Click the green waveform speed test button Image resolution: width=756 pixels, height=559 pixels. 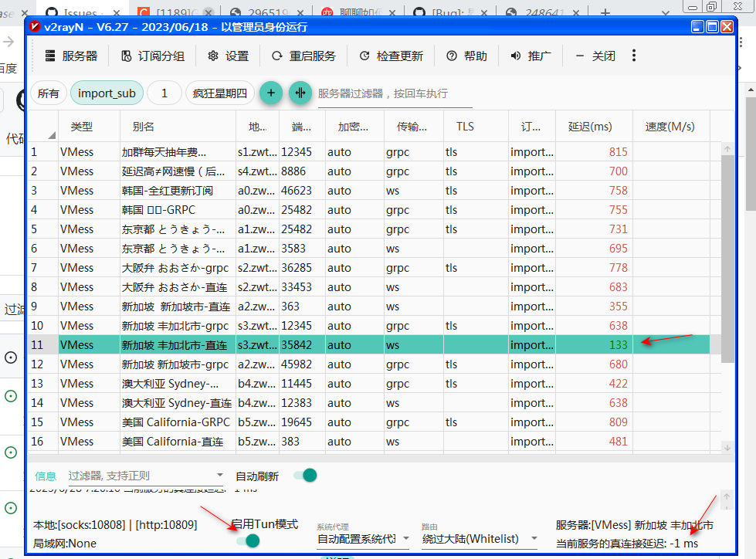click(300, 93)
